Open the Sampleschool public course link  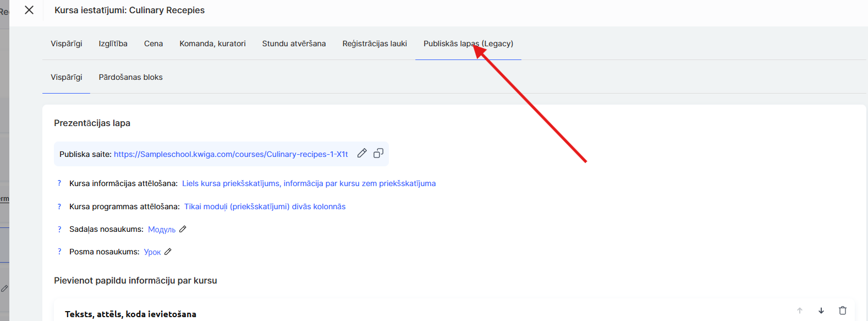pos(230,154)
